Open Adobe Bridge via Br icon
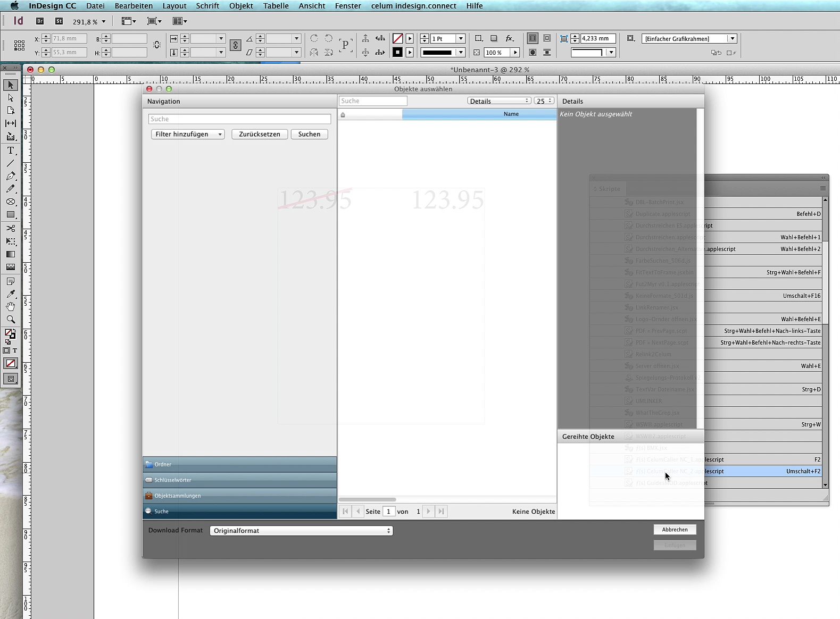 click(x=40, y=21)
